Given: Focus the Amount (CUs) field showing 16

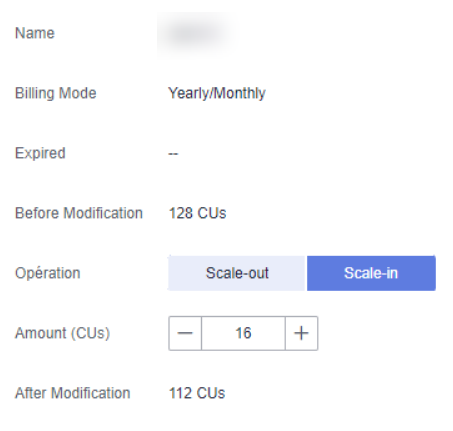Looking at the screenshot, I should (x=243, y=333).
